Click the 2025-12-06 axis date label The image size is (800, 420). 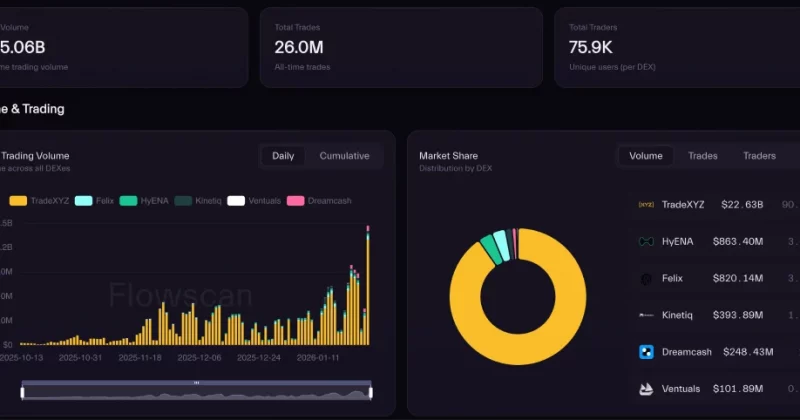click(x=199, y=358)
